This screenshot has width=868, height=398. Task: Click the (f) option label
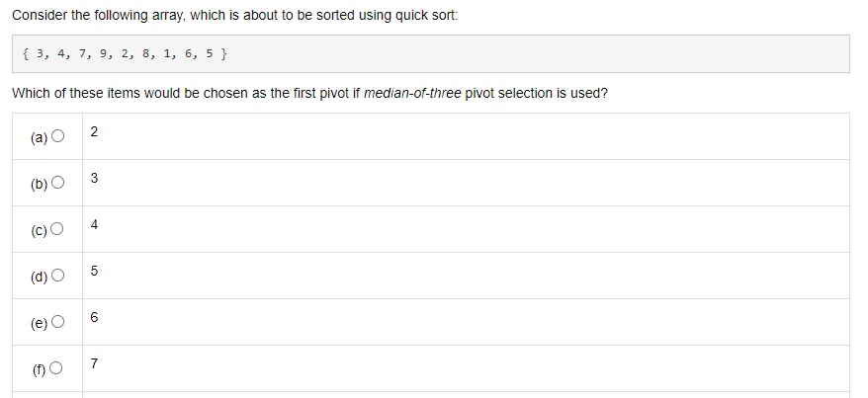39,369
